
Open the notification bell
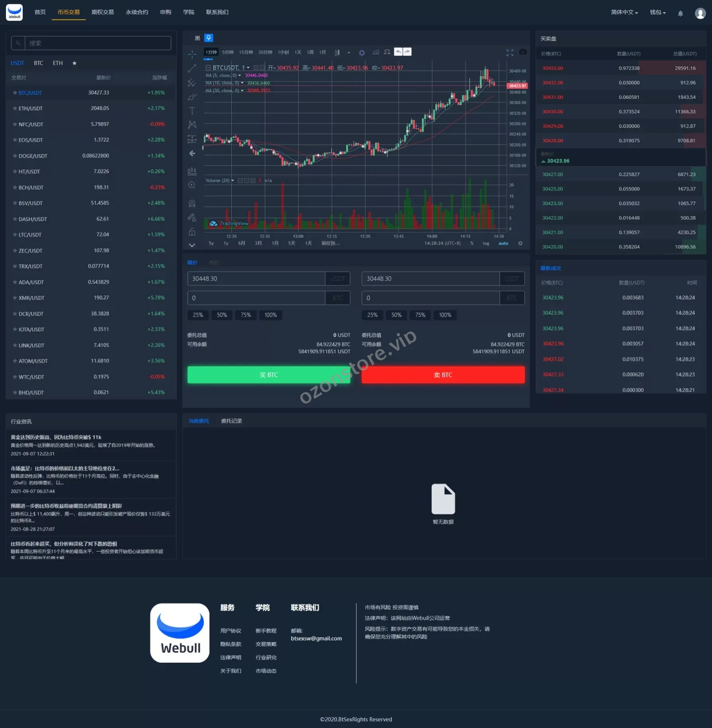681,13
